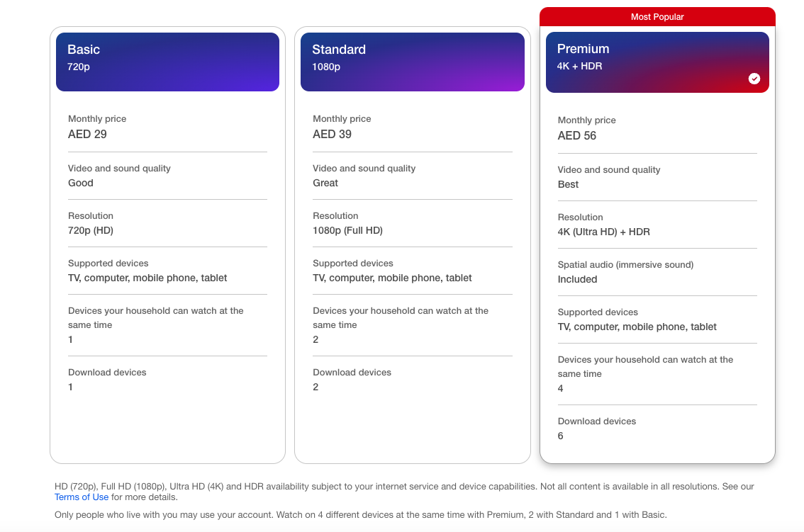Click the Basic price AED 29
Screen dimensions: 804x532
[x=87, y=134]
